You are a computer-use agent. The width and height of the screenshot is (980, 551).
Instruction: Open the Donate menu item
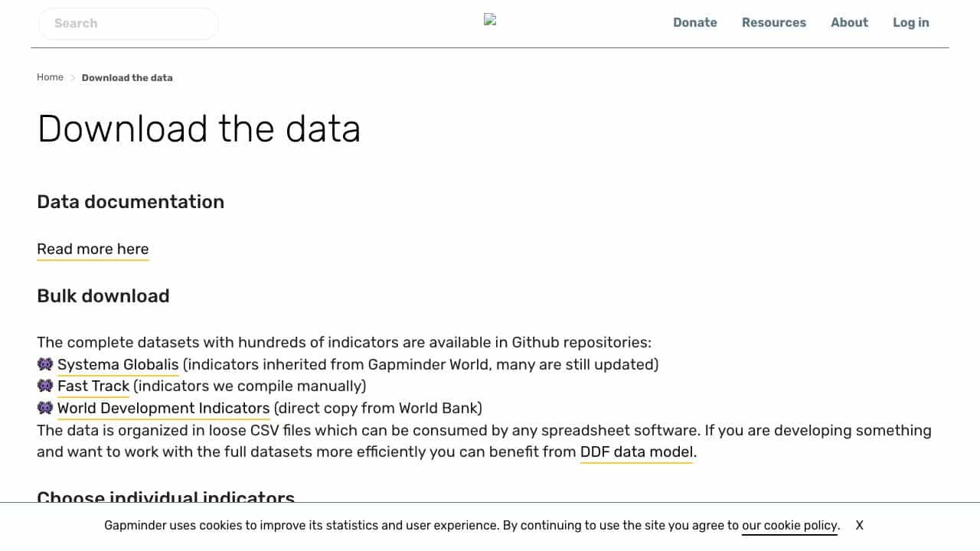pos(695,23)
